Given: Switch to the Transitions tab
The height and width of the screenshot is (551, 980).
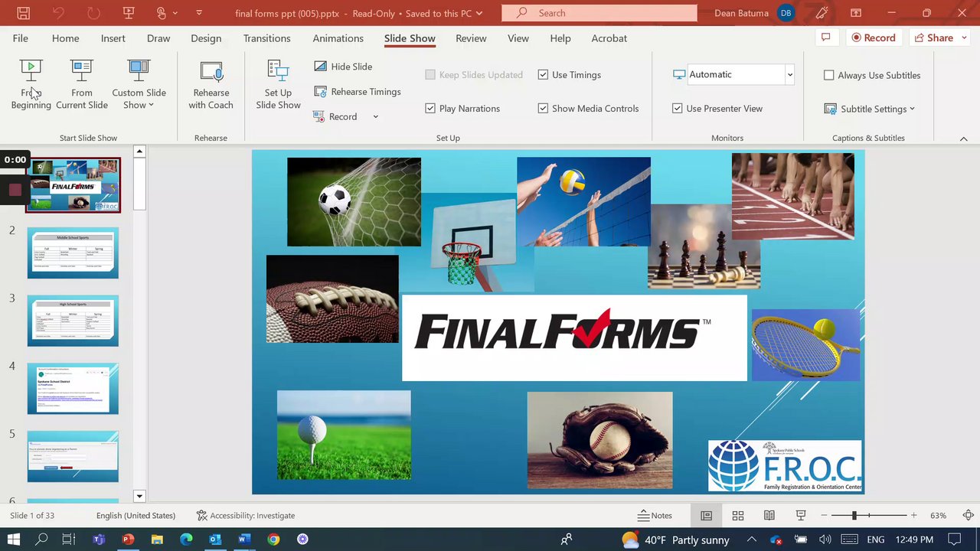Looking at the screenshot, I should (267, 38).
